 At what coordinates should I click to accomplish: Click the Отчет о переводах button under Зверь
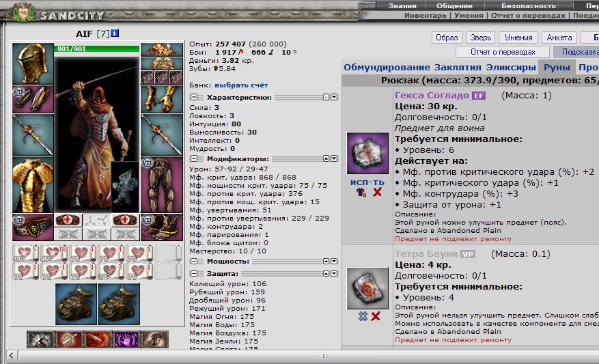tap(503, 52)
